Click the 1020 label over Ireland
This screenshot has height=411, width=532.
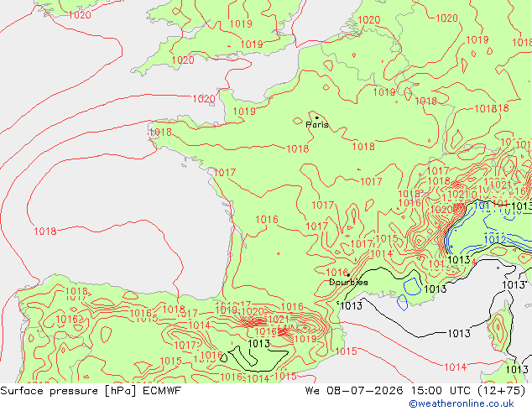80,15
